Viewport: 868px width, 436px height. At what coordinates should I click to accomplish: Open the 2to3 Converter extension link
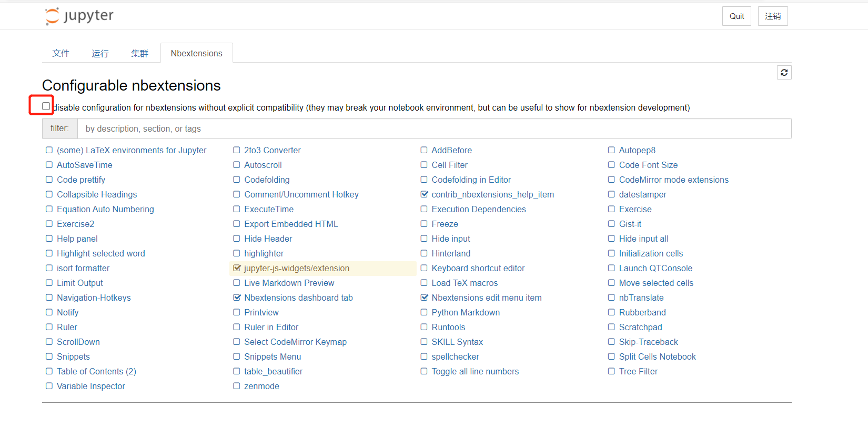272,150
